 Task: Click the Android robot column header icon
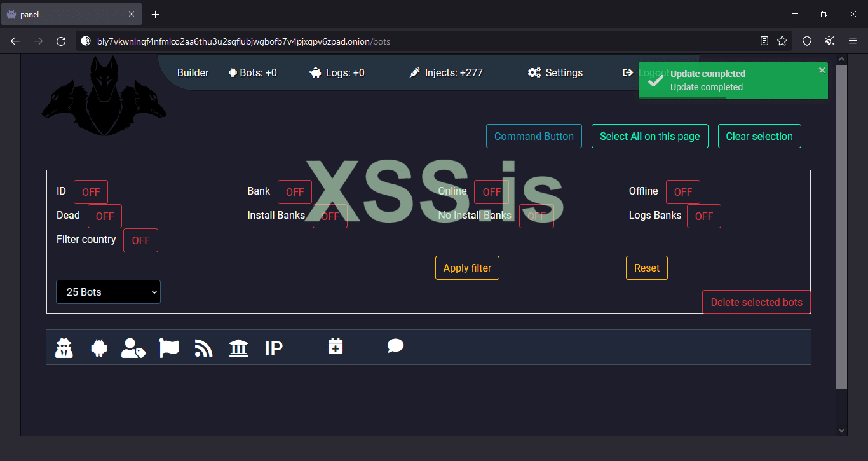98,348
